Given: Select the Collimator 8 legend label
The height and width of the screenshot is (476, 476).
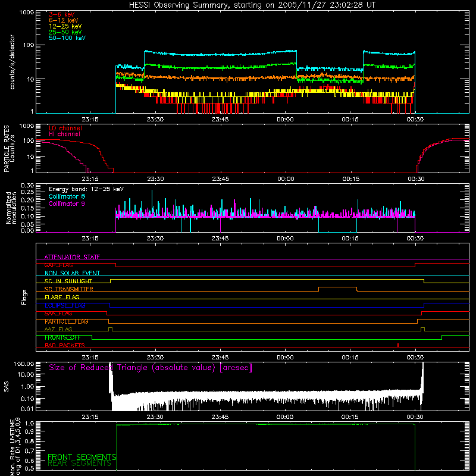Looking at the screenshot, I should (67, 196).
